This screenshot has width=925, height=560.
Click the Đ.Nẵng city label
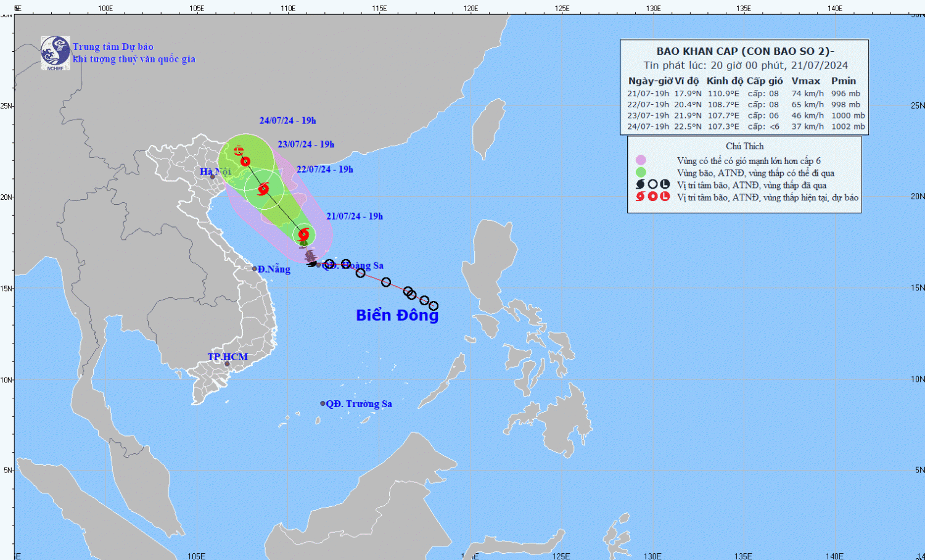274,270
